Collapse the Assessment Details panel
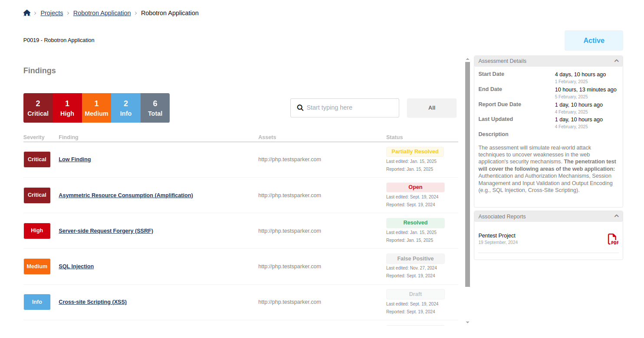644x338 pixels. click(616, 61)
